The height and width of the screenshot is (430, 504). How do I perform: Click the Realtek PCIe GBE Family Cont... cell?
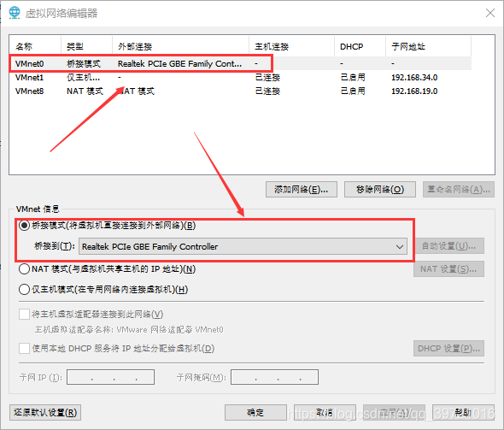(x=179, y=63)
